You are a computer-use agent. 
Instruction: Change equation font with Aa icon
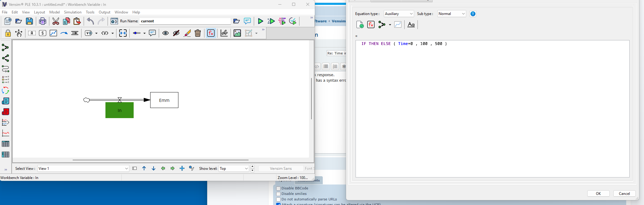411,25
